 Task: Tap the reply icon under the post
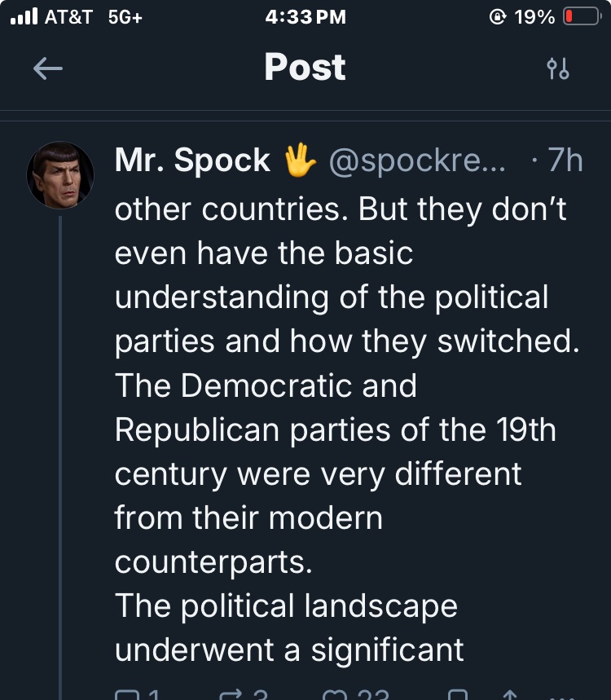128,695
